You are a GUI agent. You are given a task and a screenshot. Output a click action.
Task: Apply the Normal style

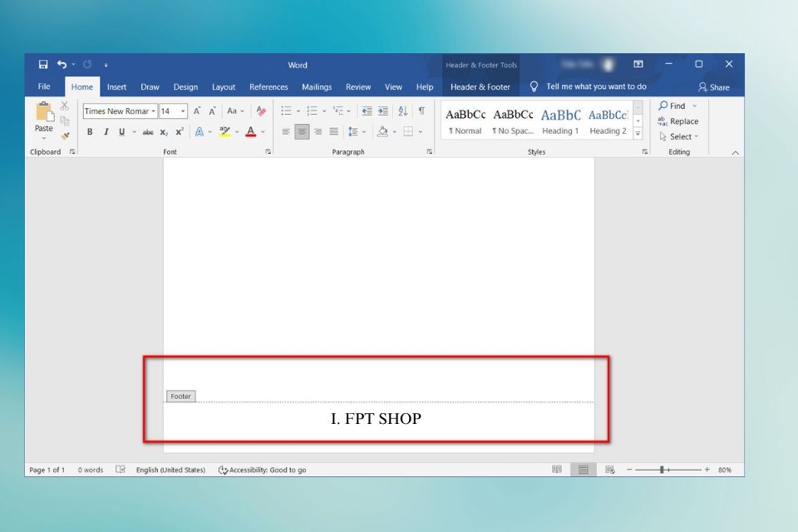click(x=465, y=121)
